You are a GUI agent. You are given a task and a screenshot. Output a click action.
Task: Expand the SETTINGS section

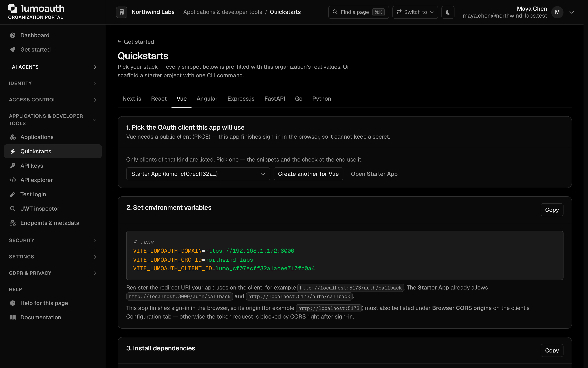click(53, 257)
